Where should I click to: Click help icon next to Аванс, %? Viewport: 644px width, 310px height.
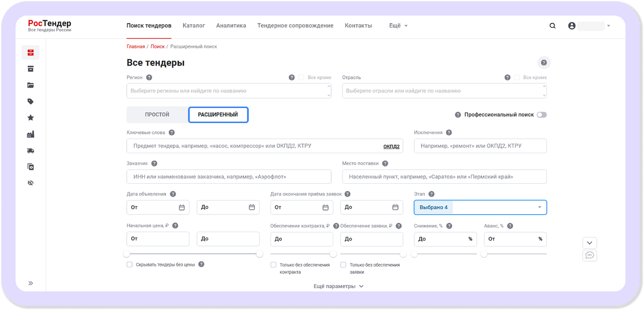[510, 226]
